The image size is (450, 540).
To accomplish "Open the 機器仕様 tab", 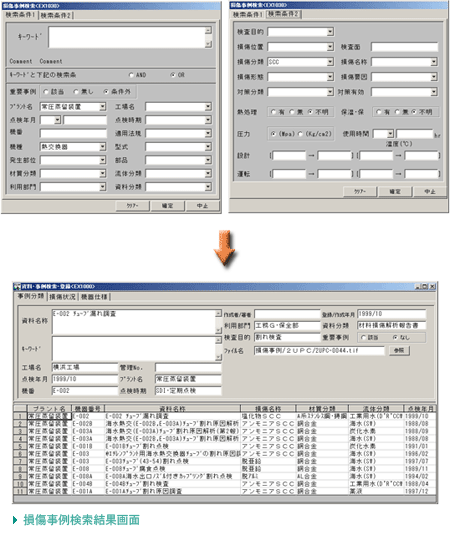I will (x=94, y=297).
